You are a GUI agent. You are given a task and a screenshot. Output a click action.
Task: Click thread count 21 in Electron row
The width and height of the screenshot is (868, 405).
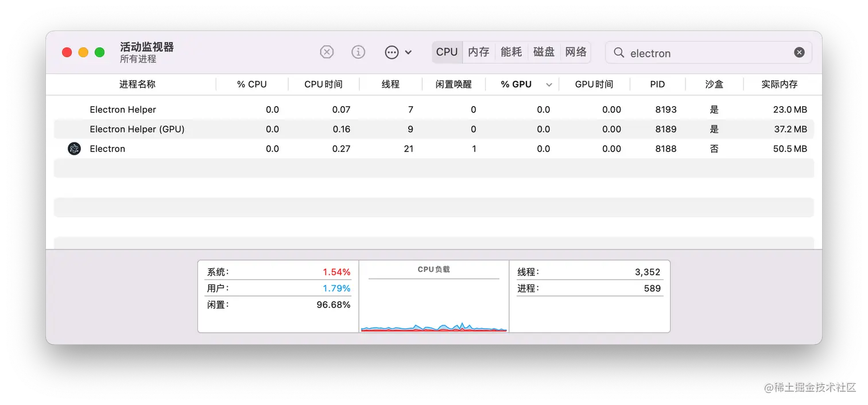[408, 149]
